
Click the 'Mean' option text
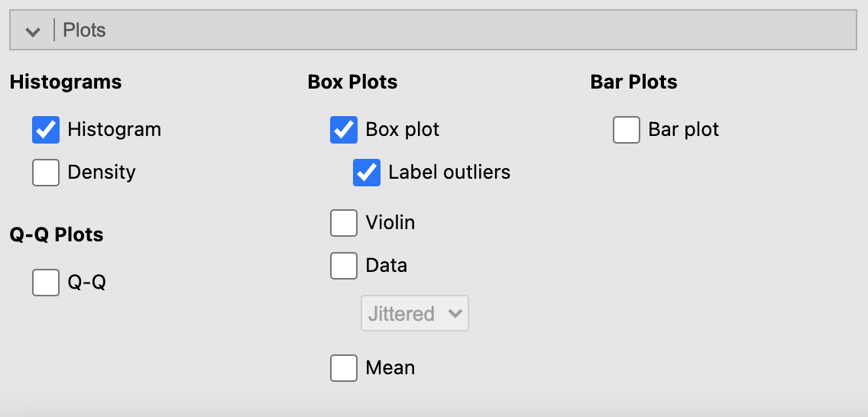tap(390, 368)
